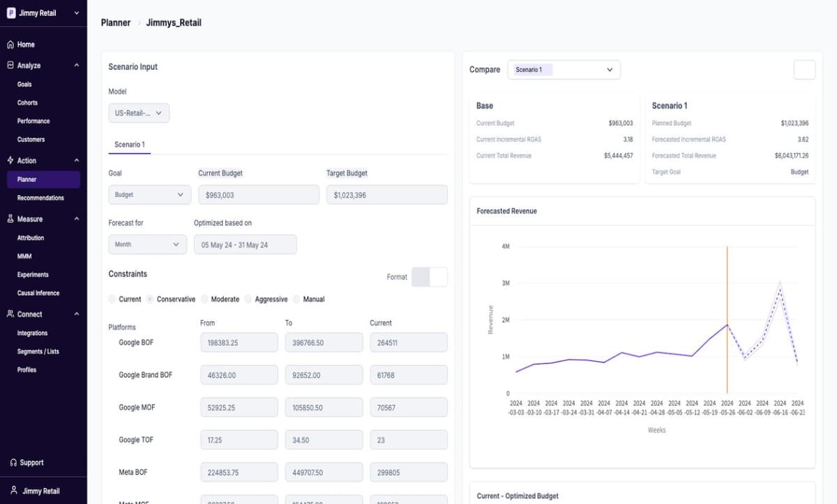This screenshot has width=837, height=504.
Task: Click the orange vertical marker on chart
Action: click(x=727, y=320)
